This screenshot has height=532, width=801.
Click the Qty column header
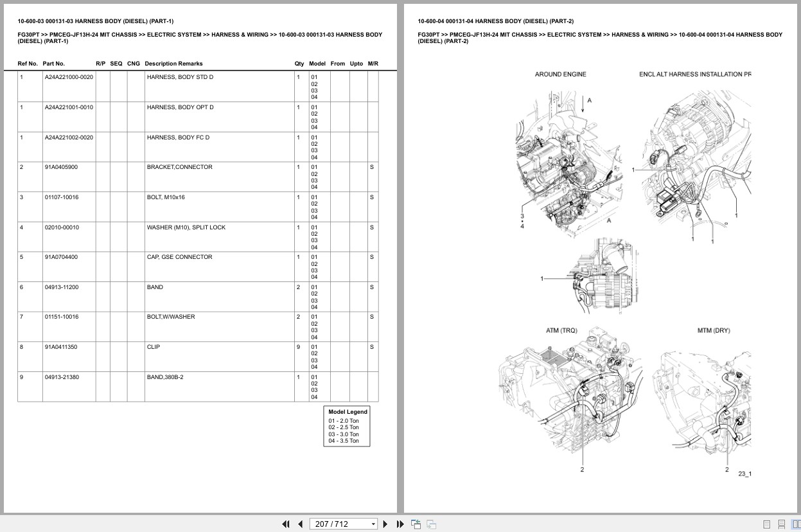click(299, 64)
